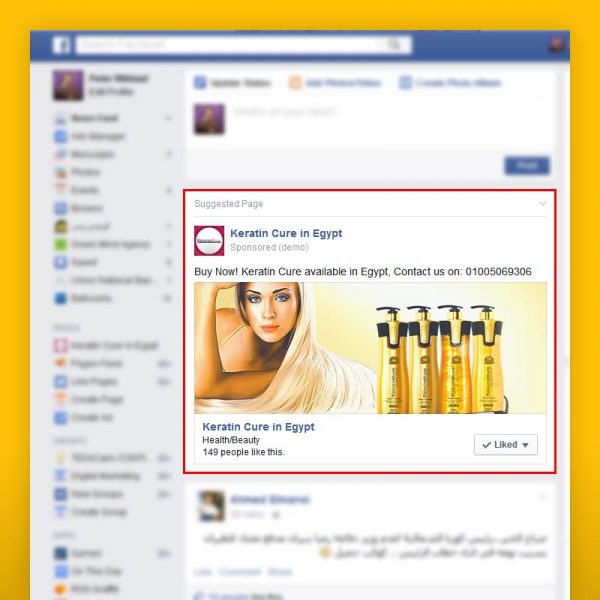Open Keratin Cure in Egypt title beside avatar
This screenshot has height=600, width=600.
click(x=286, y=233)
